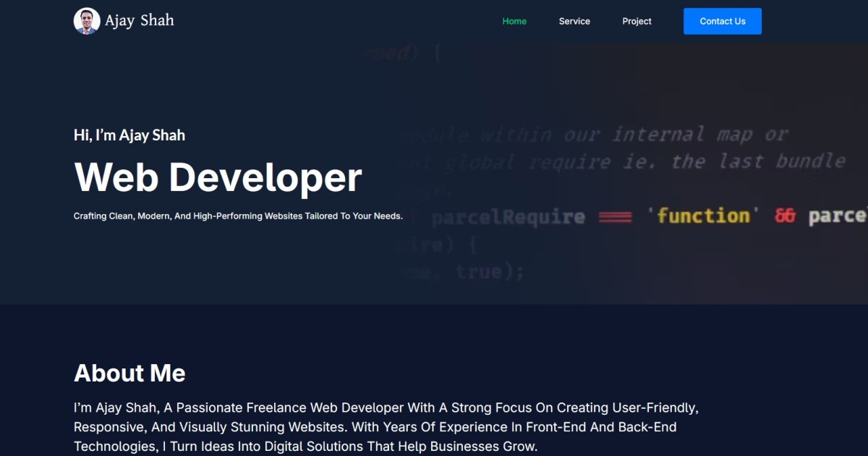Navigate to the Project menu entry
The height and width of the screenshot is (456, 868).
[637, 21]
